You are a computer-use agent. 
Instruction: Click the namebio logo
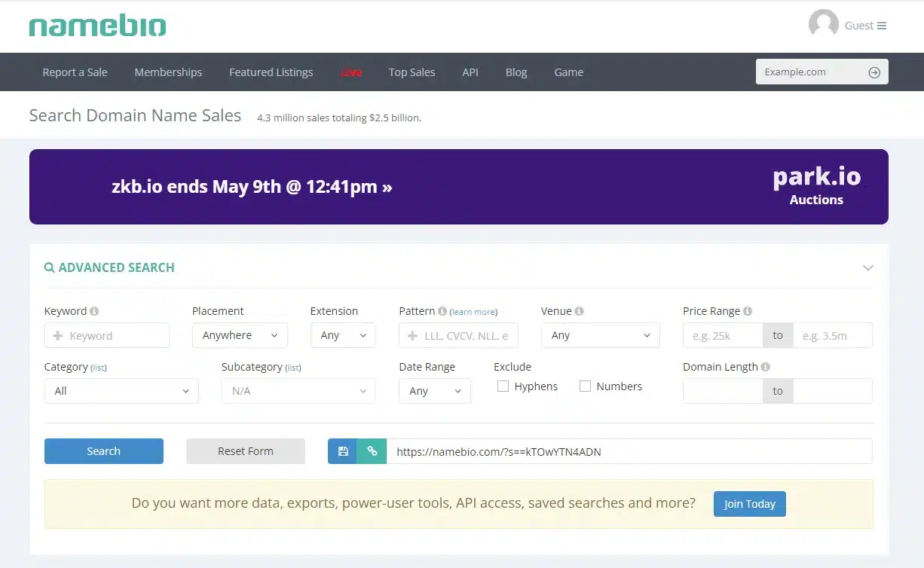coord(97,26)
